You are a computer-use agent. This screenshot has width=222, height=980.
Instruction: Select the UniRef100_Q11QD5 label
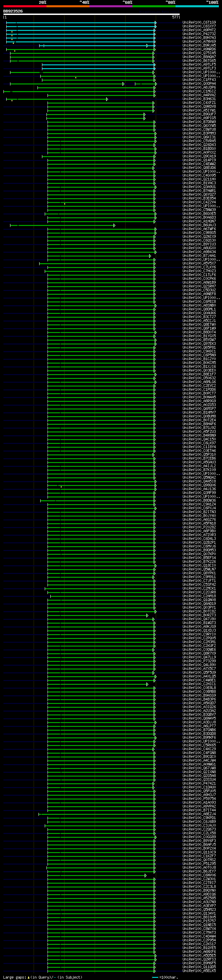[x=199, y=967]
